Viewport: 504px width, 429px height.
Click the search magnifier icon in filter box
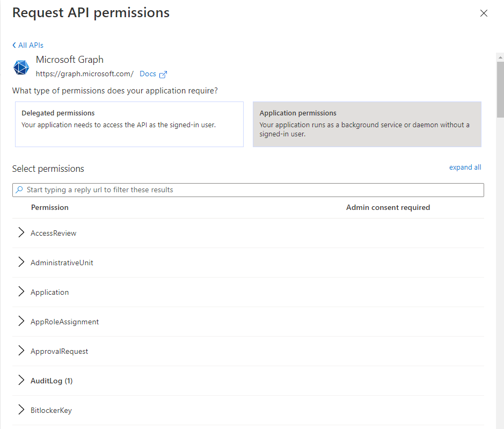tap(20, 190)
